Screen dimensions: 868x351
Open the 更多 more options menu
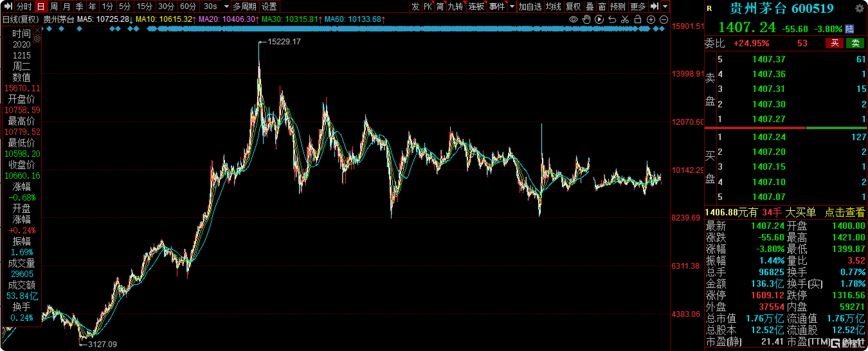pos(638,6)
